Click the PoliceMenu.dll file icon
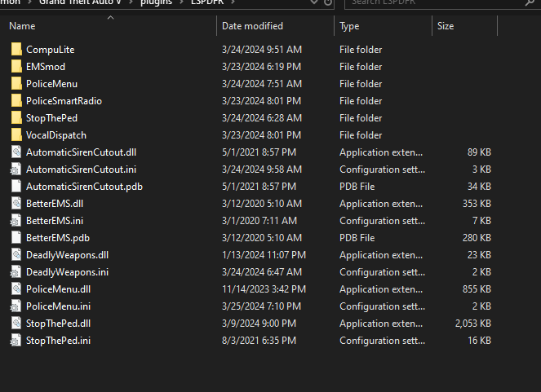This screenshot has width=541, height=392. tap(16, 289)
